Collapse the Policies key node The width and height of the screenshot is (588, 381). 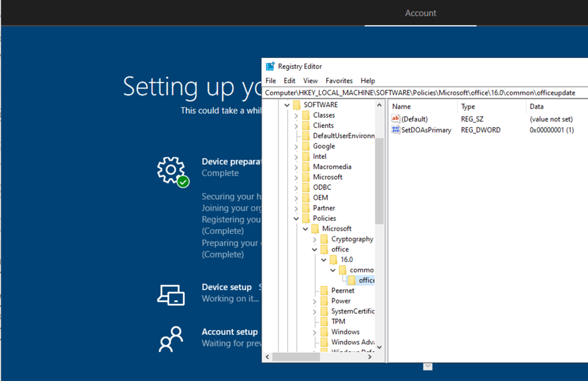(296, 219)
